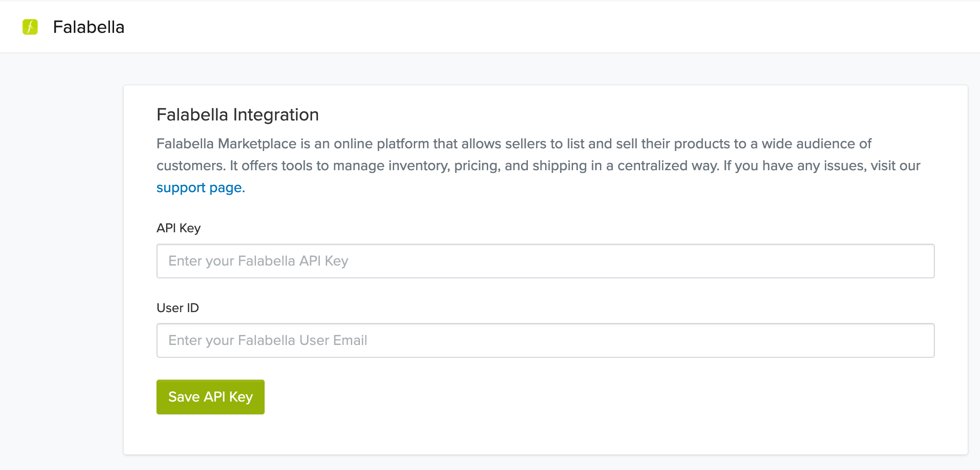Click the User ID field label
This screenshot has width=980, height=470.
tap(177, 308)
